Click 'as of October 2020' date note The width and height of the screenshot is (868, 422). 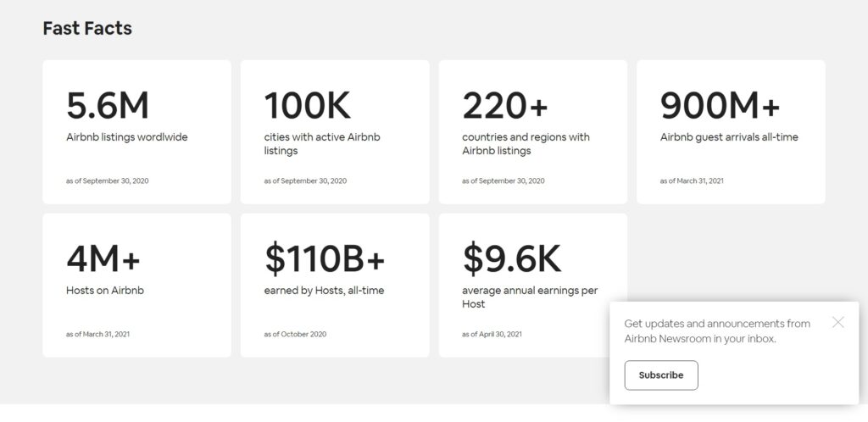295,334
